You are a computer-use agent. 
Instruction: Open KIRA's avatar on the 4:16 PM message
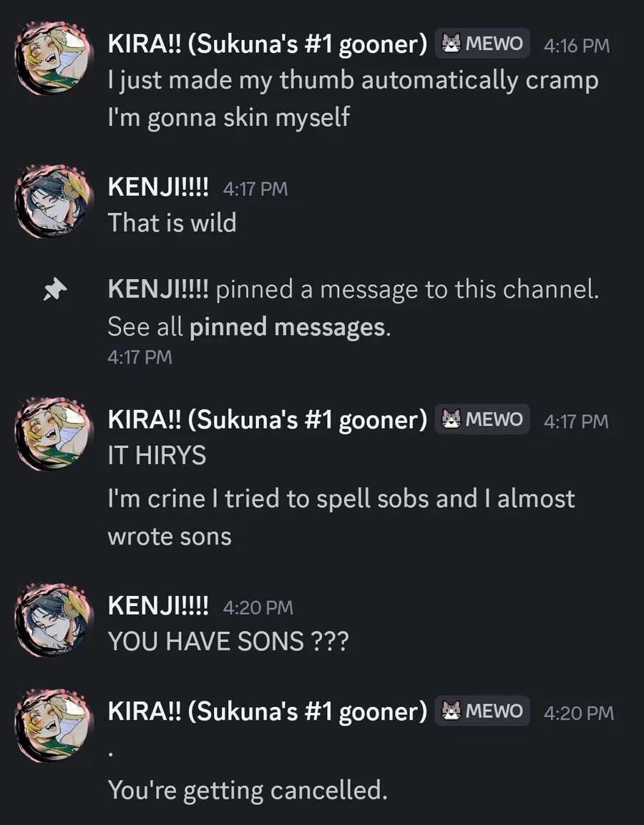[55, 60]
